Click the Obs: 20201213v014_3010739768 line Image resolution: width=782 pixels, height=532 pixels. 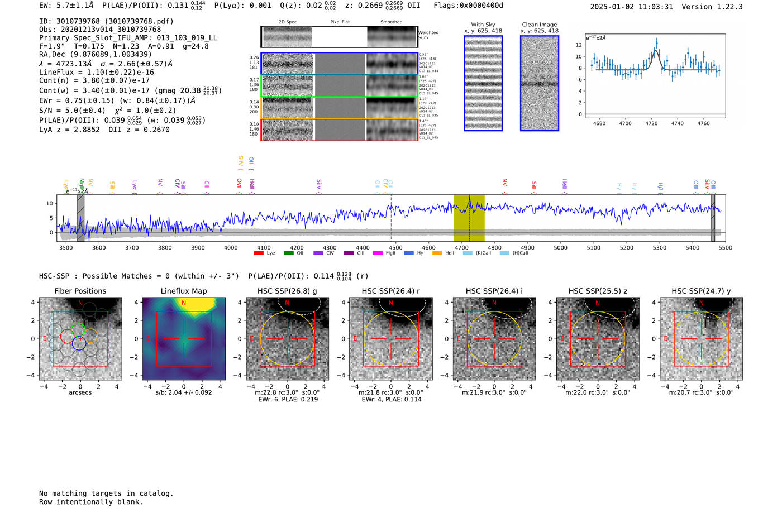[100, 30]
